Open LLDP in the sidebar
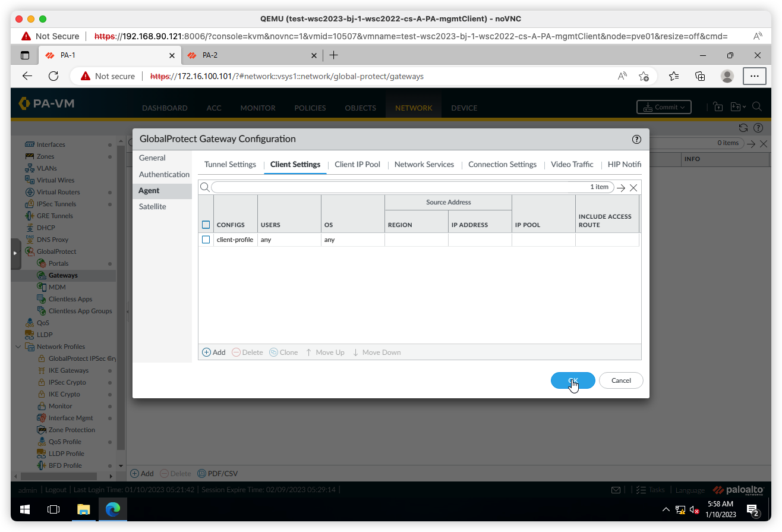The image size is (782, 532). [45, 335]
